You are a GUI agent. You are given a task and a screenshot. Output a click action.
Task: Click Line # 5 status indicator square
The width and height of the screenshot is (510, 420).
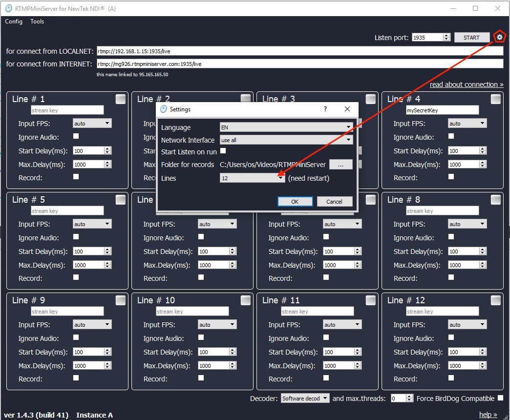[x=121, y=200]
